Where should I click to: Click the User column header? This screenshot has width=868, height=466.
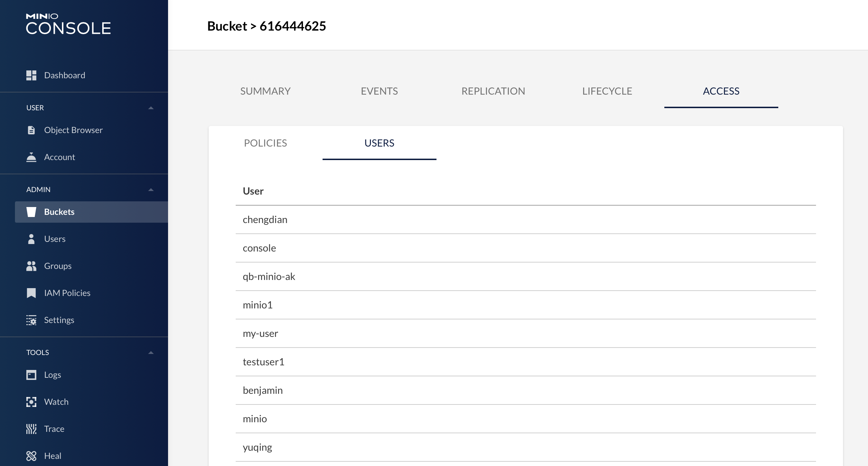(x=253, y=191)
